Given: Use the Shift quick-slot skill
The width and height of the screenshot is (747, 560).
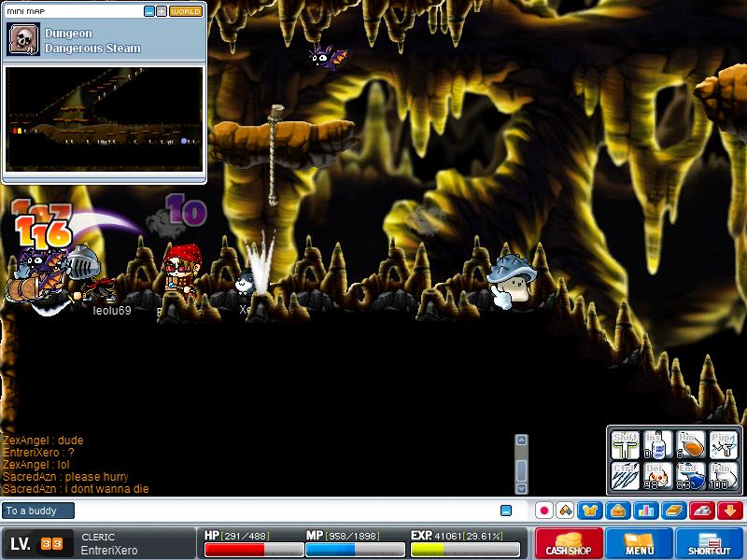Looking at the screenshot, I should coord(625,446).
